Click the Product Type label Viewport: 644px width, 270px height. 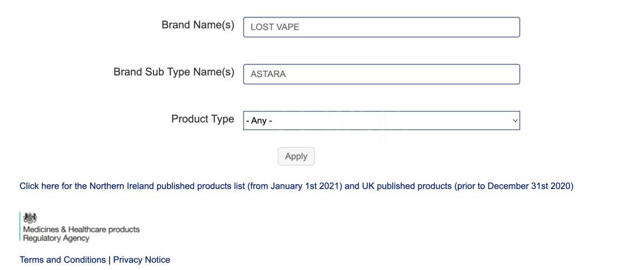coord(202,119)
